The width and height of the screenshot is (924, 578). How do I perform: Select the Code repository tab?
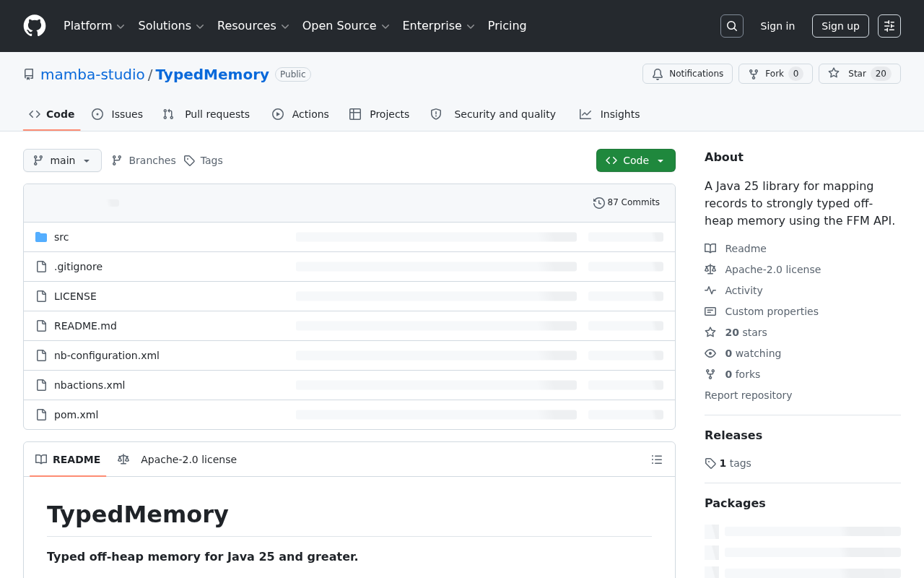[x=51, y=114]
